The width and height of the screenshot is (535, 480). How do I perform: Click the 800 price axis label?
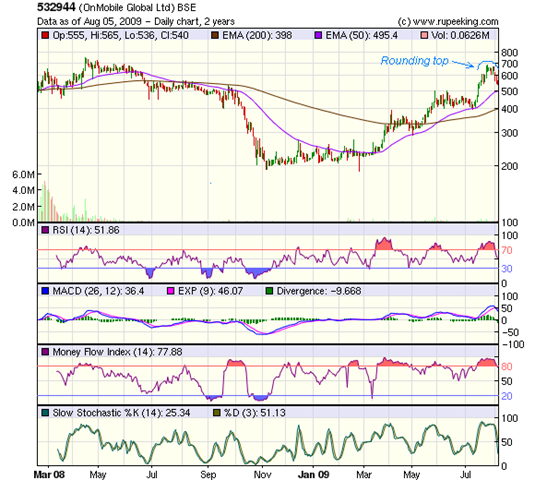[x=509, y=53]
